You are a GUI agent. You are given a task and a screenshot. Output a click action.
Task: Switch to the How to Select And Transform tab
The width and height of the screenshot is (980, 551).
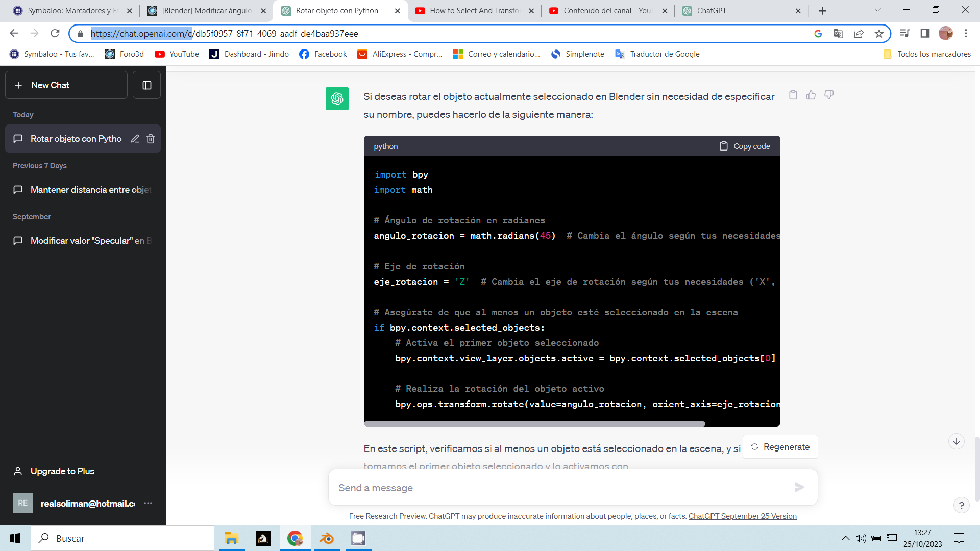pyautogui.click(x=474, y=11)
